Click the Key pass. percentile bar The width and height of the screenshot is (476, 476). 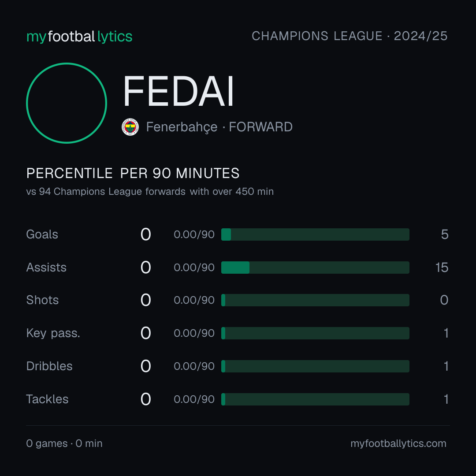pyautogui.click(x=315, y=333)
